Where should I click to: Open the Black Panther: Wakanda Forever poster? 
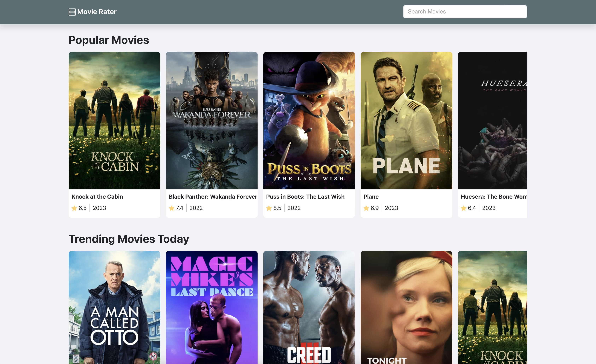212,121
